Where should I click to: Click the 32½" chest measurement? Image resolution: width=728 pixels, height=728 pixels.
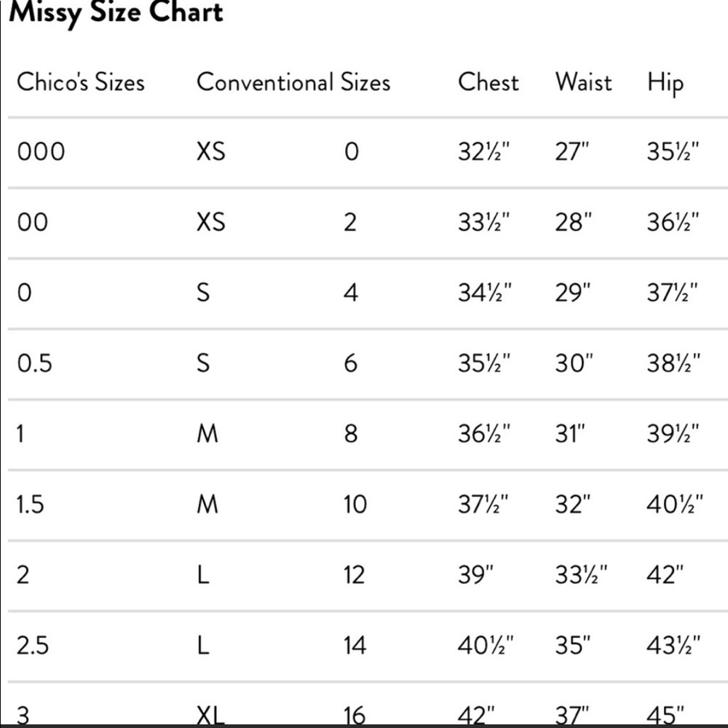click(x=484, y=151)
